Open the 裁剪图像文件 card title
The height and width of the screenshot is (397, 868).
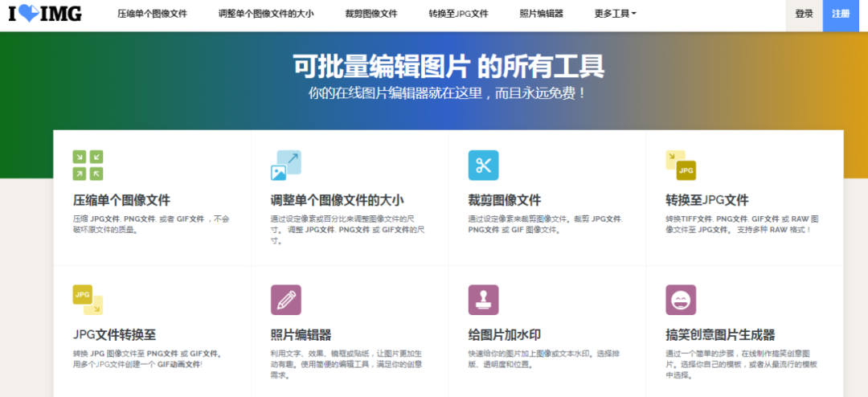504,200
